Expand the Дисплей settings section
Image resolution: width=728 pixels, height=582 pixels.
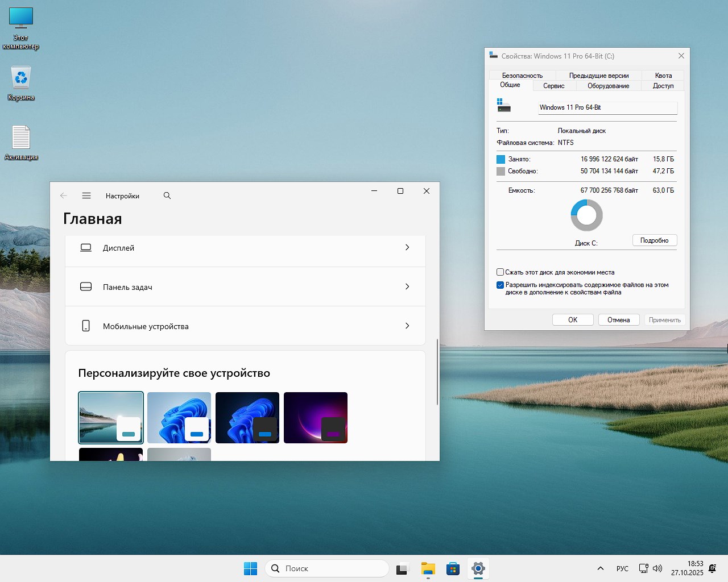245,248
